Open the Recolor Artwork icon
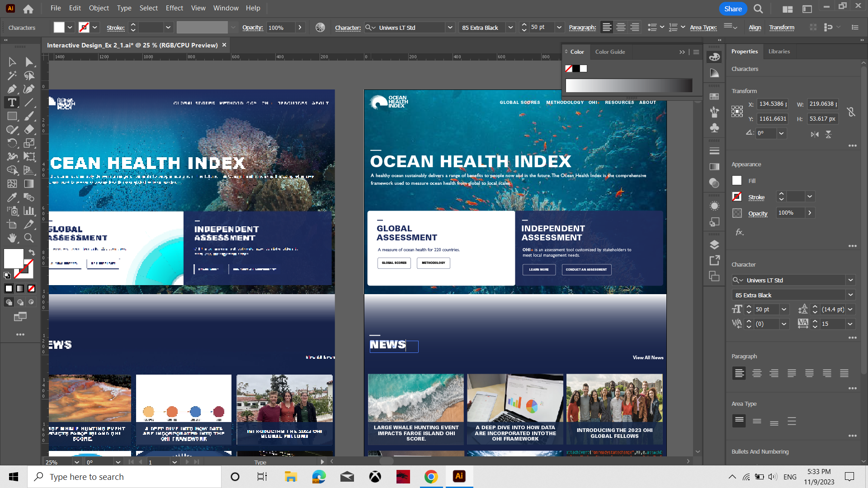The height and width of the screenshot is (488, 868). [x=320, y=28]
